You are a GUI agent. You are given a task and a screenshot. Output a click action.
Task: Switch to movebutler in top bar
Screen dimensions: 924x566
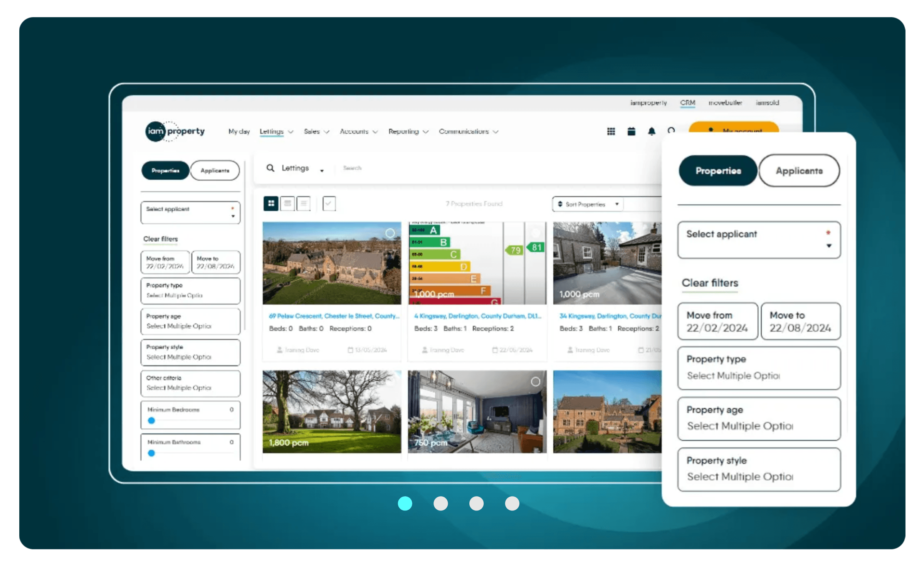coord(725,103)
